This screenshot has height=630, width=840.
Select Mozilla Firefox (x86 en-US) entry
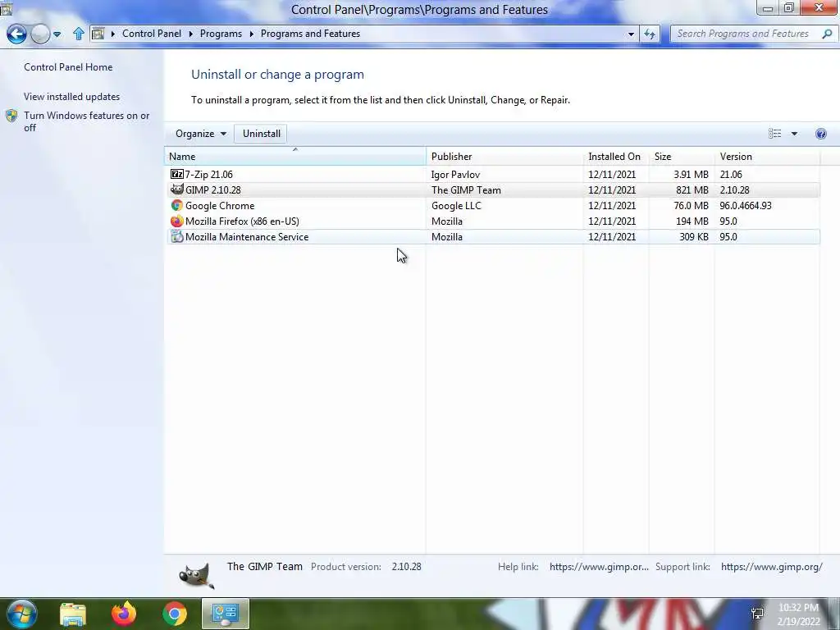[493, 221]
